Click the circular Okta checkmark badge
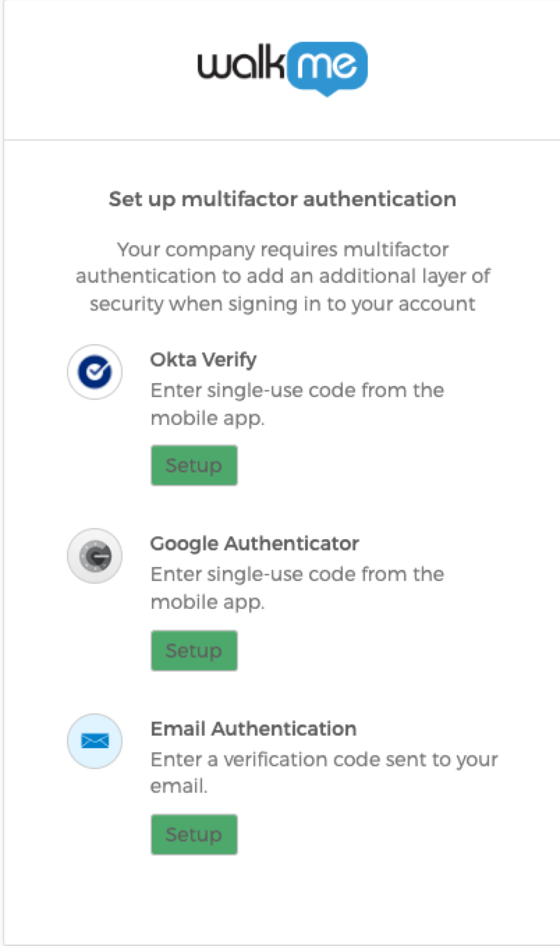 pos(94,372)
